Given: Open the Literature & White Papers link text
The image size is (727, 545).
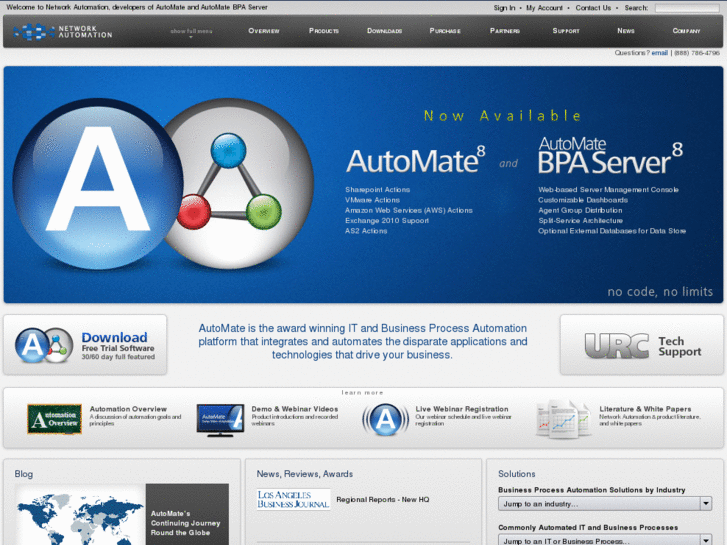Looking at the screenshot, I should tap(645, 409).
